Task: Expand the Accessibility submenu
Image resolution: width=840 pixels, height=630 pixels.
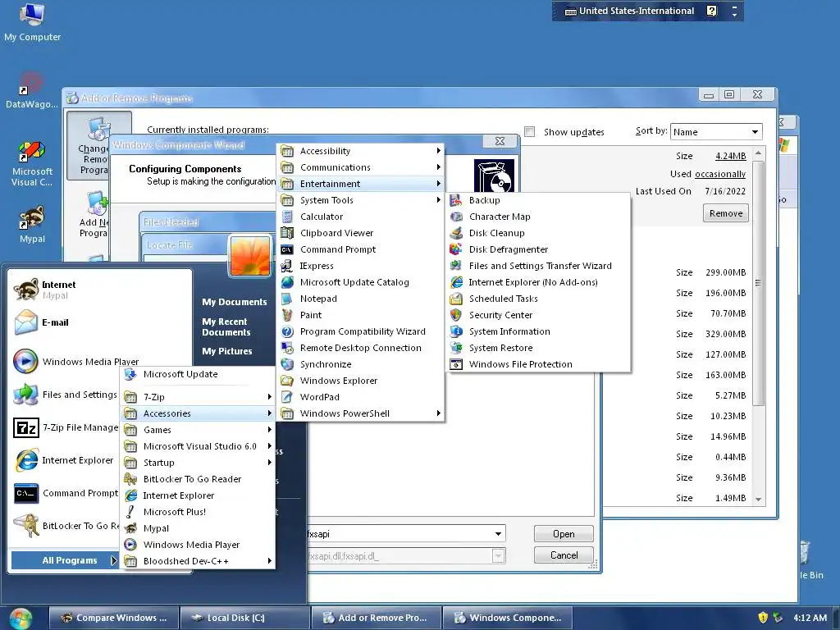Action: 361,151
